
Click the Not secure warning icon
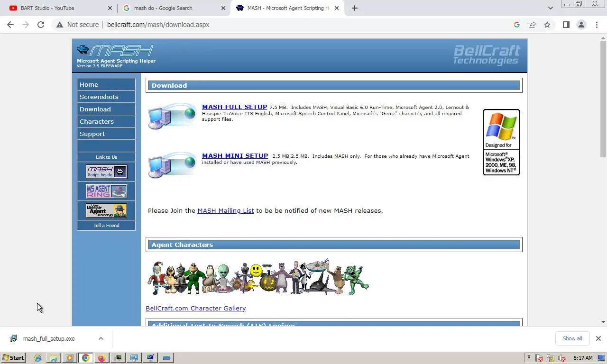tap(60, 25)
